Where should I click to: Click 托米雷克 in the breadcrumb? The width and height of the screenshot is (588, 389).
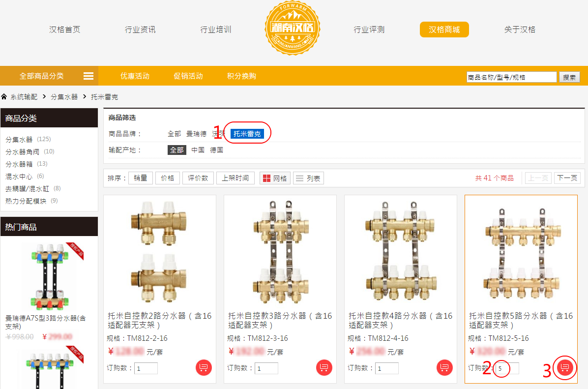click(x=105, y=97)
